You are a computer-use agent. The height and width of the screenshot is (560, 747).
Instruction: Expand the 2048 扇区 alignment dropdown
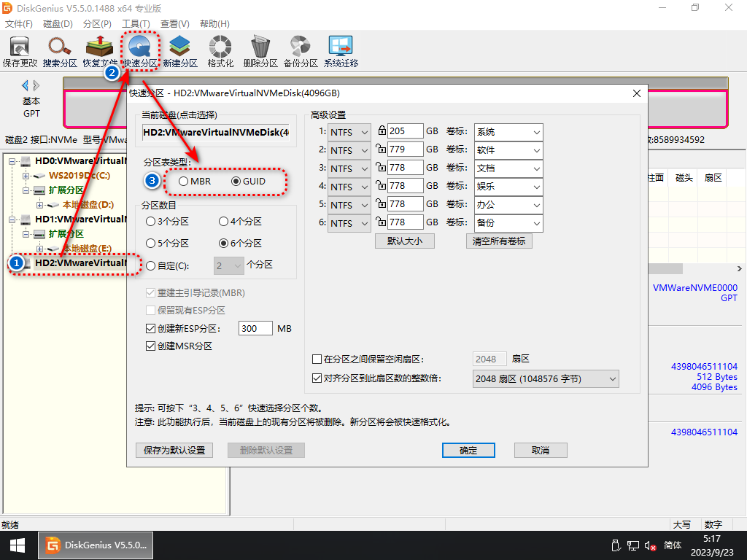(546, 379)
